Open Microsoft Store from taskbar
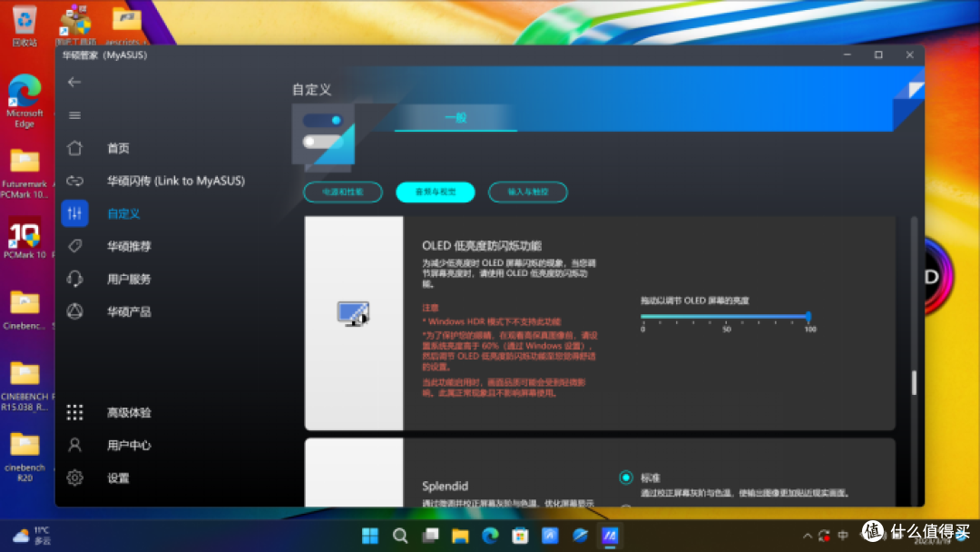The image size is (980, 552). [x=520, y=536]
